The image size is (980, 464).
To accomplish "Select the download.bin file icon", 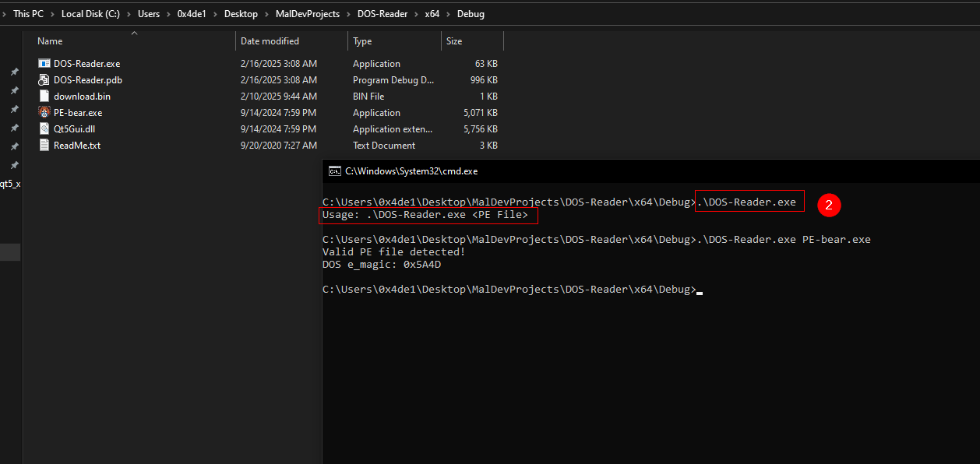I will point(44,97).
